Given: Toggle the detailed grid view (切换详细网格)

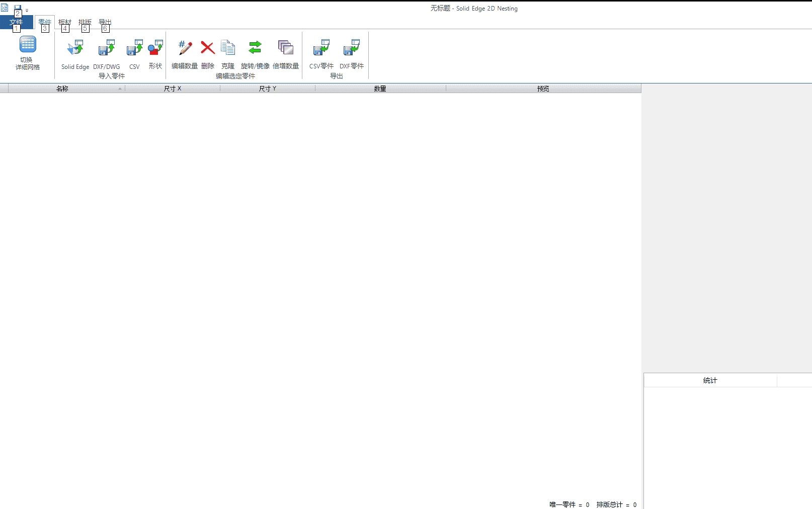Looking at the screenshot, I should (x=27, y=53).
